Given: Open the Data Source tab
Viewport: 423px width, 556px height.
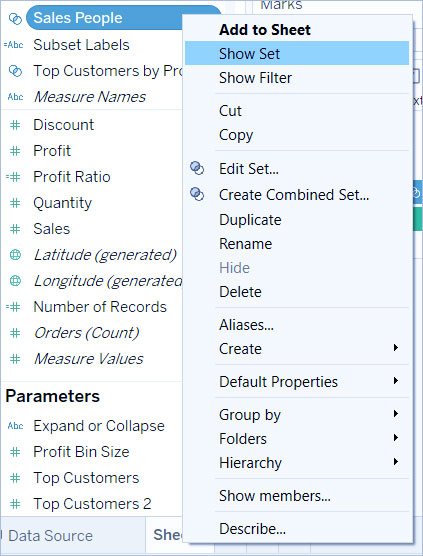Looking at the screenshot, I should (50, 535).
